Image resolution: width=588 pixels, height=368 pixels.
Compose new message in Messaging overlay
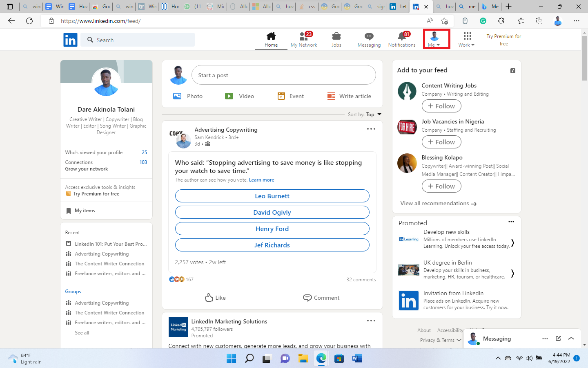coord(558,339)
